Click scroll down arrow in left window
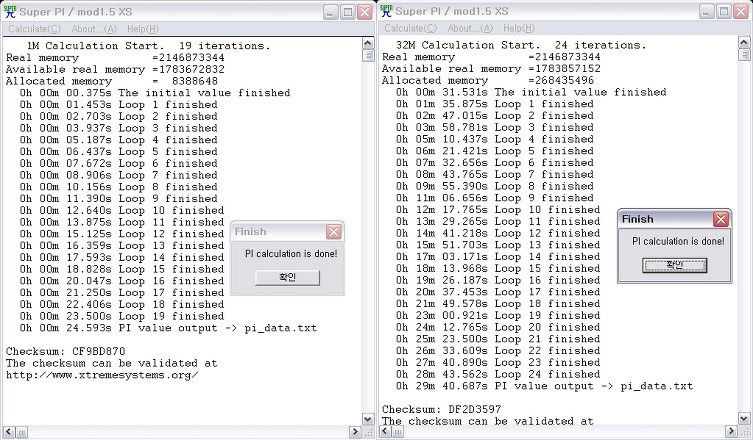This screenshot has width=753, height=440. point(368,419)
